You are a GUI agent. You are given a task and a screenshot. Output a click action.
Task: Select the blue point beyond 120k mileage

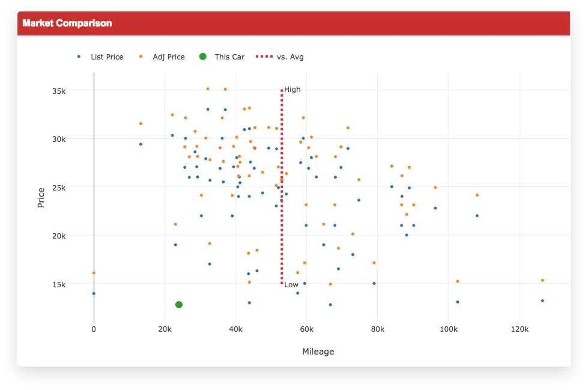click(542, 300)
